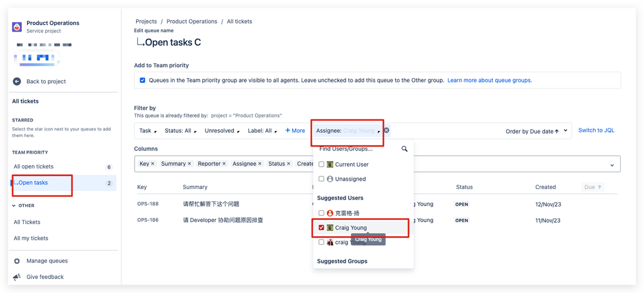Screen dimensions: 644x293
Task: Open Learn more about queue groups link
Action: (489, 81)
